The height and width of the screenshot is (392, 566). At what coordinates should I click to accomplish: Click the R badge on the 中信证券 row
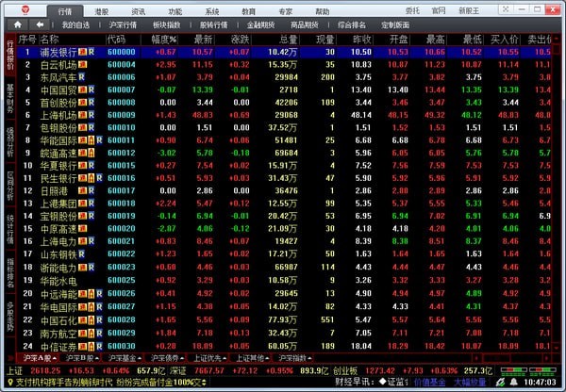click(x=99, y=347)
